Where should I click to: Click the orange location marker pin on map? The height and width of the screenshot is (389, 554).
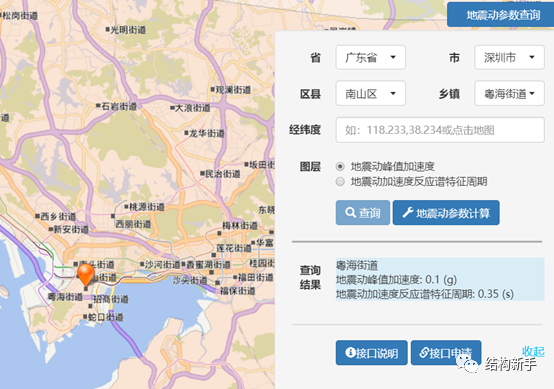pyautogui.click(x=86, y=275)
